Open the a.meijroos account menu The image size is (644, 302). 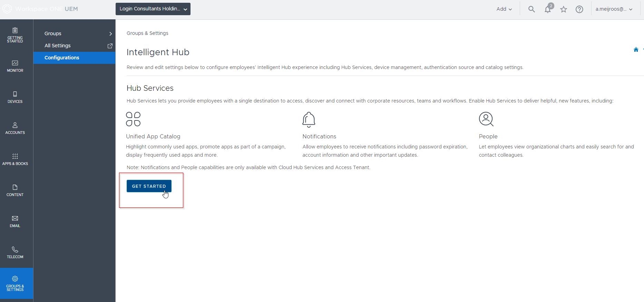pyautogui.click(x=614, y=9)
